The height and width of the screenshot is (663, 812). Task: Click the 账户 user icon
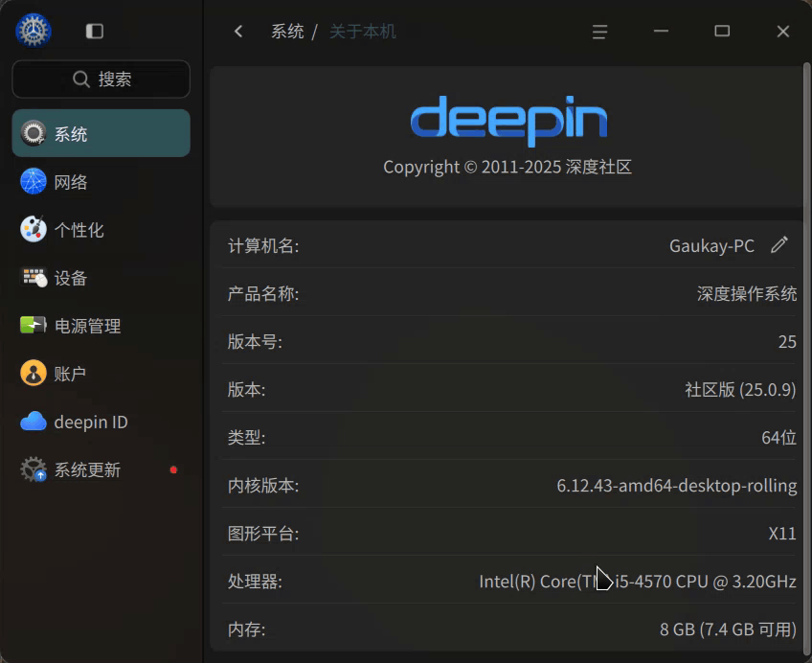[34, 373]
